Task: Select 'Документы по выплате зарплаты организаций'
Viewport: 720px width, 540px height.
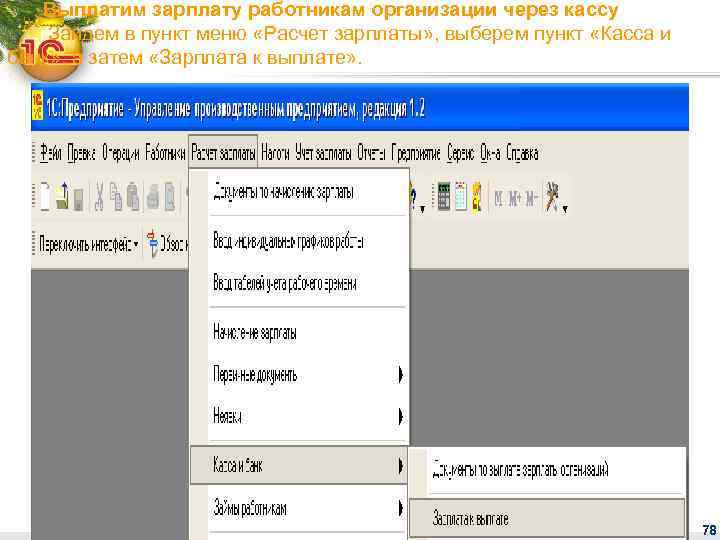Action: (546, 470)
